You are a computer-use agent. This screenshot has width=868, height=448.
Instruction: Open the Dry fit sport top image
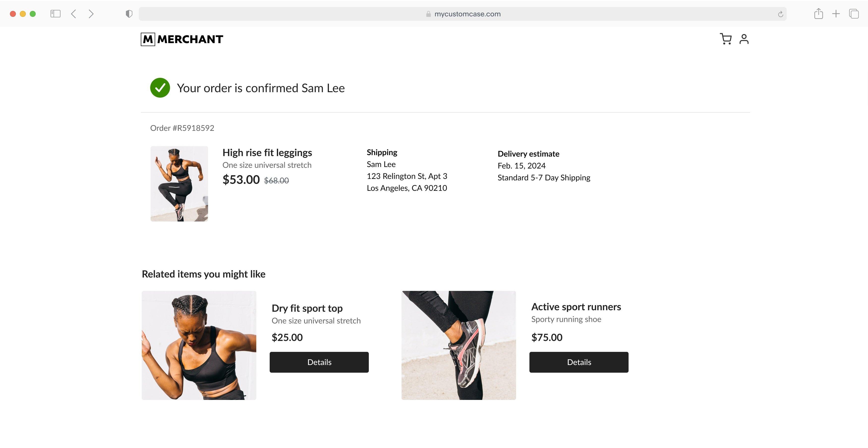tap(199, 345)
